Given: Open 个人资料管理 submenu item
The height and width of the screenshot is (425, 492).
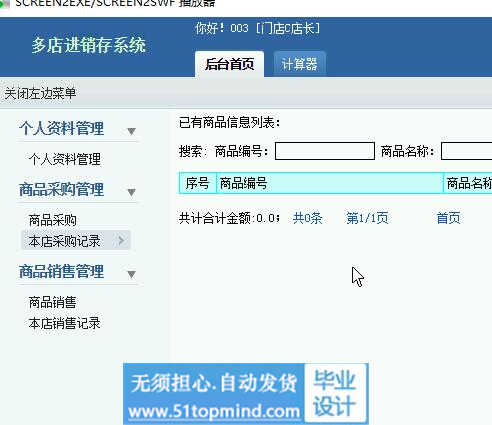Looking at the screenshot, I should (x=65, y=159).
